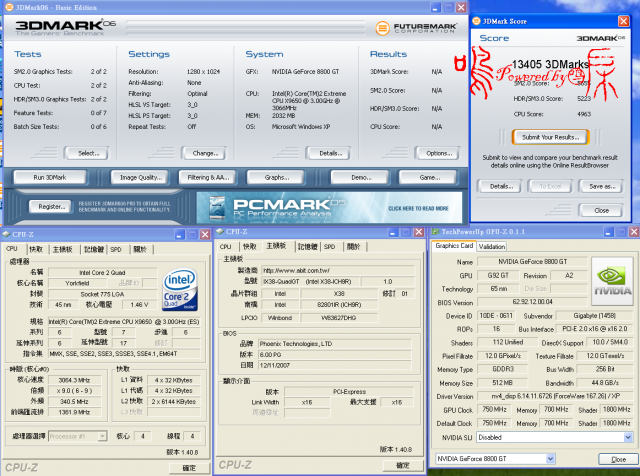Minimize the 3DMark06 main window

point(436,7)
